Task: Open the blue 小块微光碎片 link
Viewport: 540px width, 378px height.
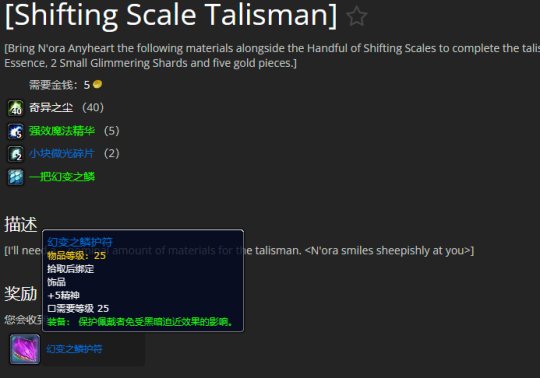Action: tap(62, 154)
